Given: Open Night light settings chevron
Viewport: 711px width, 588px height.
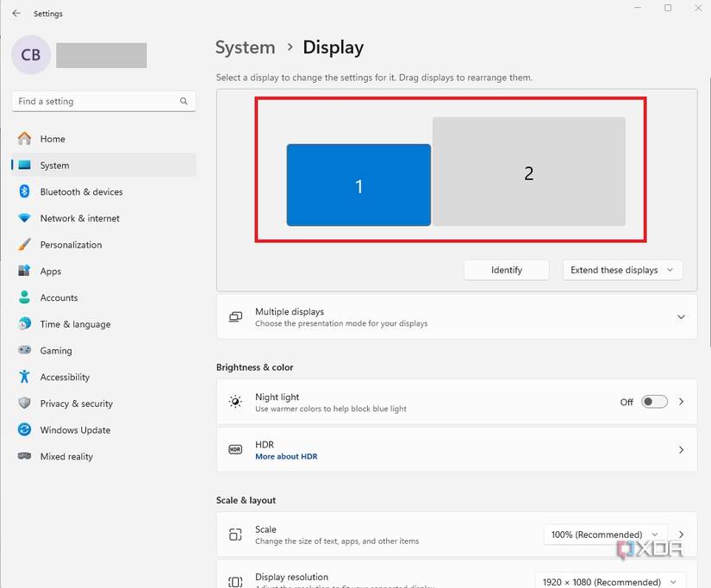Looking at the screenshot, I should 681,402.
